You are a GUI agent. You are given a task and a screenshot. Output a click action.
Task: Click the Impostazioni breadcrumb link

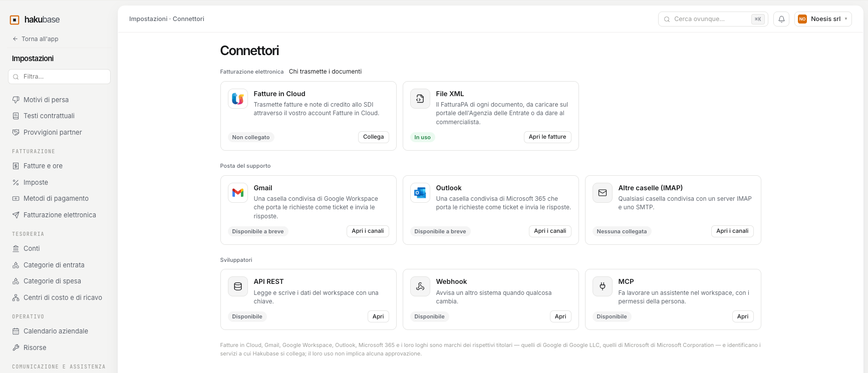tap(148, 19)
